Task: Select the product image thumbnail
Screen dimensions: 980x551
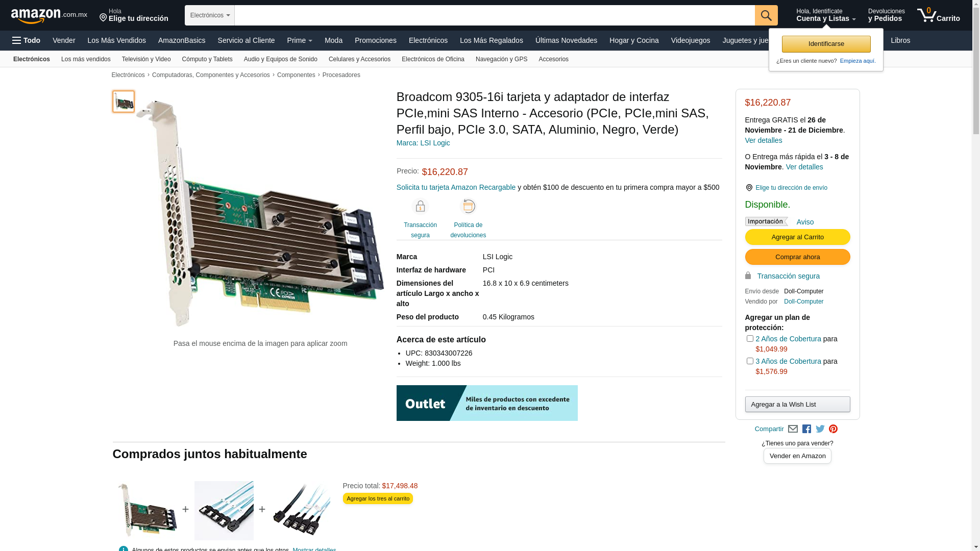Action: pyautogui.click(x=124, y=102)
